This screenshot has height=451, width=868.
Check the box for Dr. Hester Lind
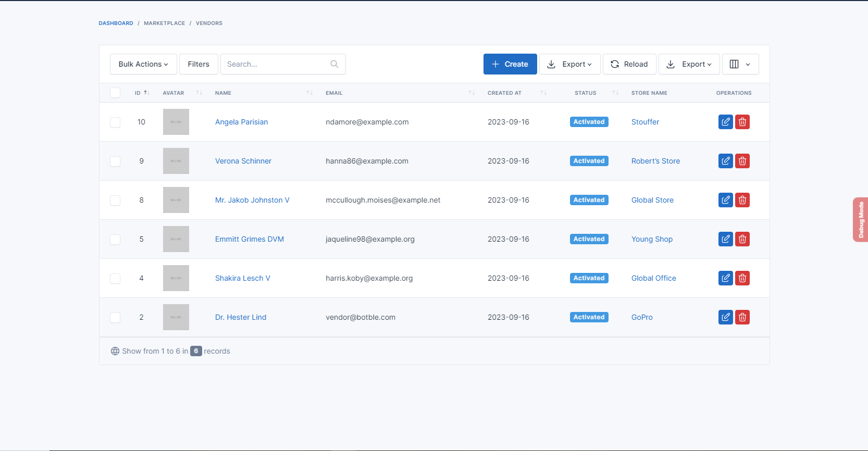pyautogui.click(x=115, y=317)
